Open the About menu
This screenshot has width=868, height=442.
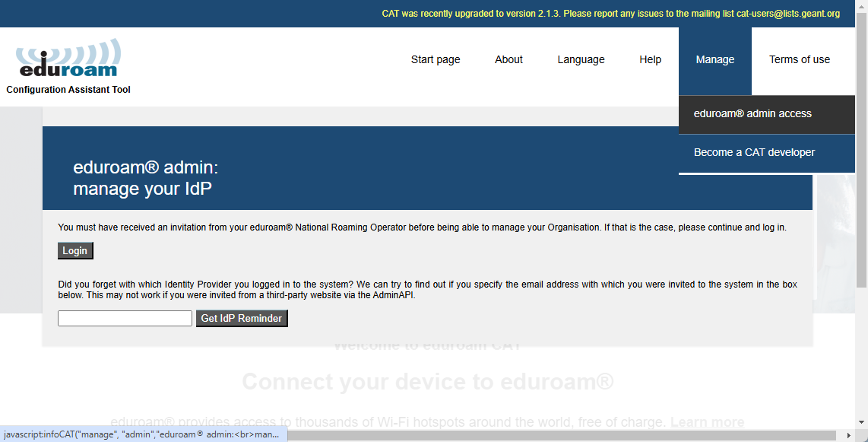click(x=508, y=60)
